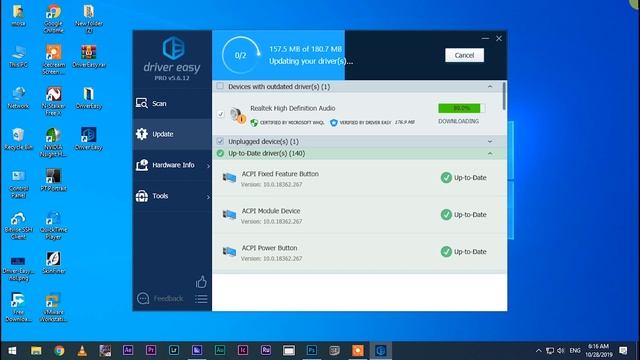640x360 pixels.
Task: Click the Verified by Driver Easy shield icon
Action: (x=334, y=122)
